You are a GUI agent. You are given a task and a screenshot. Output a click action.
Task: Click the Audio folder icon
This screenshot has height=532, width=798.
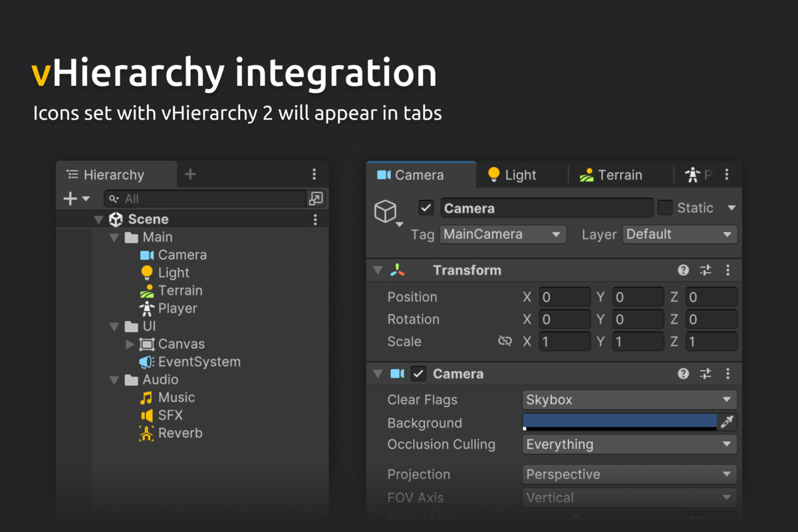tap(132, 380)
